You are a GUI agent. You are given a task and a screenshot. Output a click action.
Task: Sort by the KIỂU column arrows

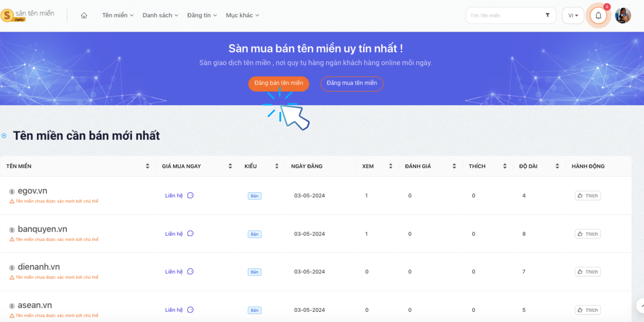pos(277,166)
